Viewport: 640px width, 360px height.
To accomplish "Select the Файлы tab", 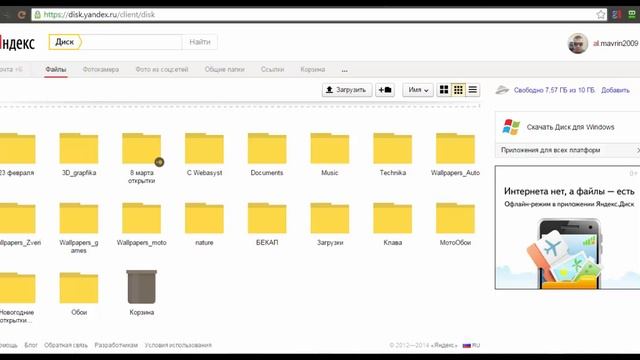I will [56, 69].
